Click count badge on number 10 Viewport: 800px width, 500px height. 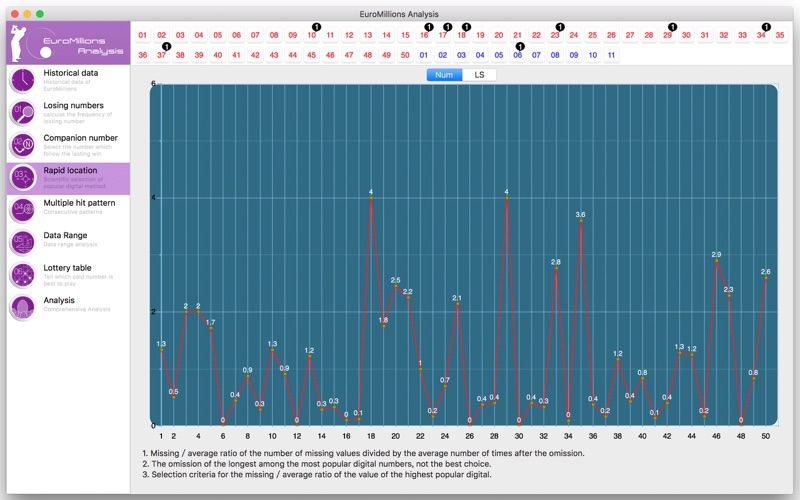[x=316, y=27]
